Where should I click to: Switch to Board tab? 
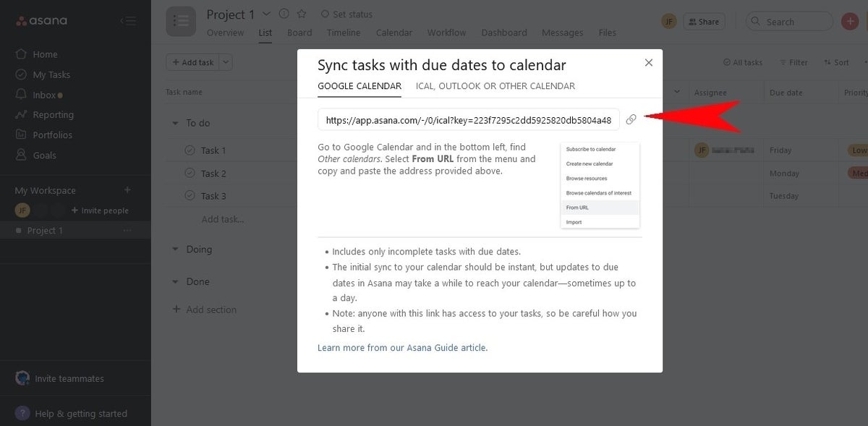[299, 33]
